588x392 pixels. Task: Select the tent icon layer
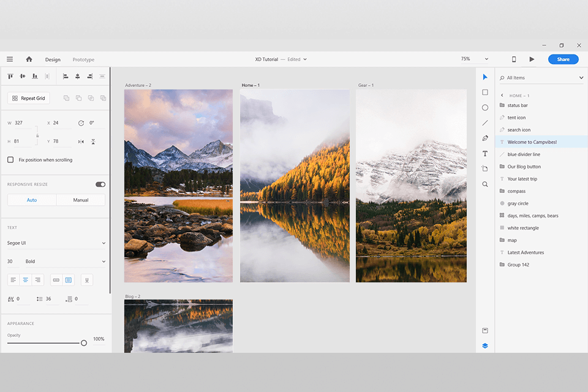541,118
